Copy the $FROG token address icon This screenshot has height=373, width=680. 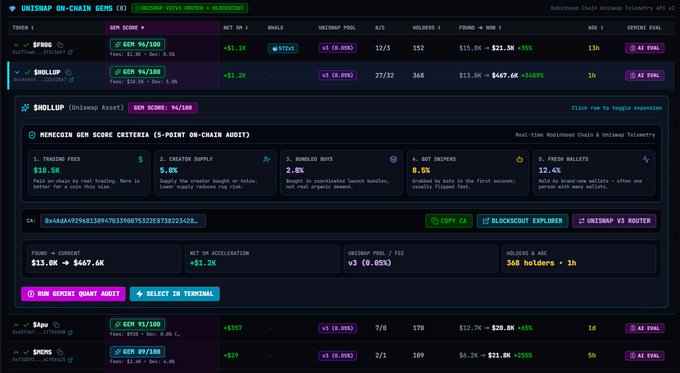click(60, 45)
